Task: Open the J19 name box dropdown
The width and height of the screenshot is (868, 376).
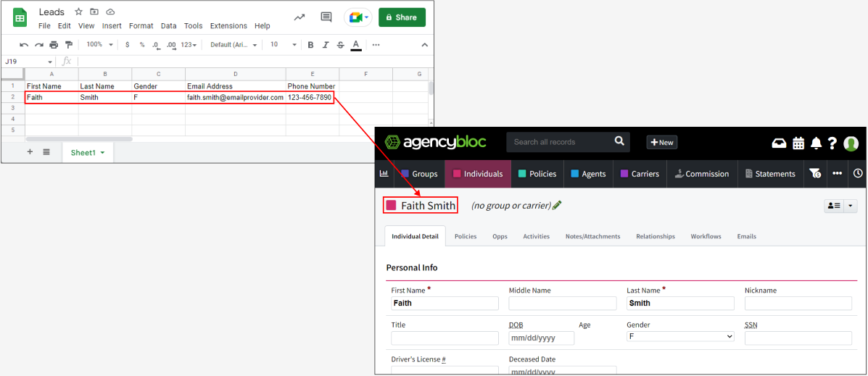Action: (50, 62)
